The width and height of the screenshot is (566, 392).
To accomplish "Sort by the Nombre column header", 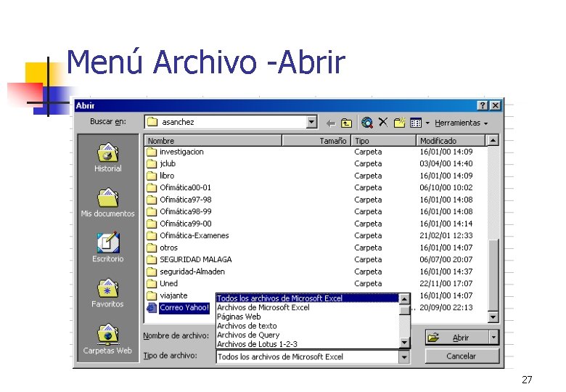I will 213,141.
